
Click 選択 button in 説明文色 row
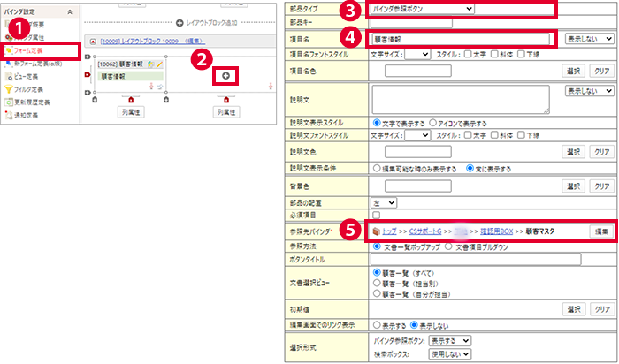click(573, 152)
